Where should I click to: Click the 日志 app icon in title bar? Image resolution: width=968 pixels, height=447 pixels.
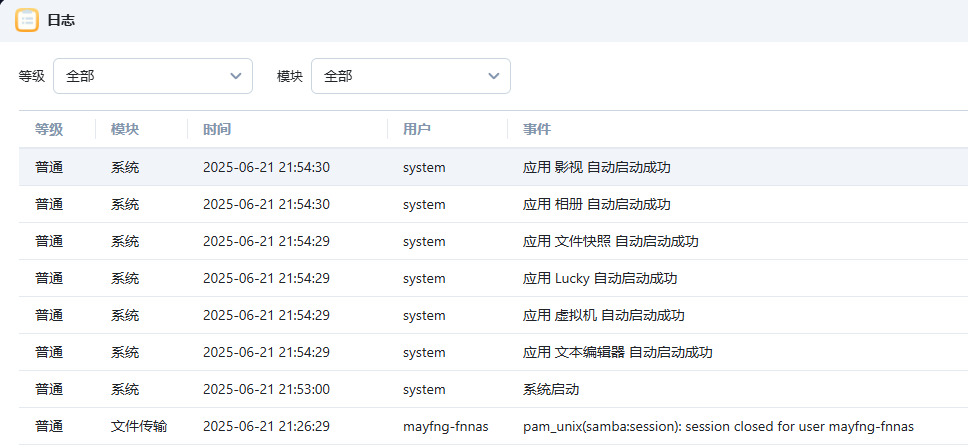[27, 20]
